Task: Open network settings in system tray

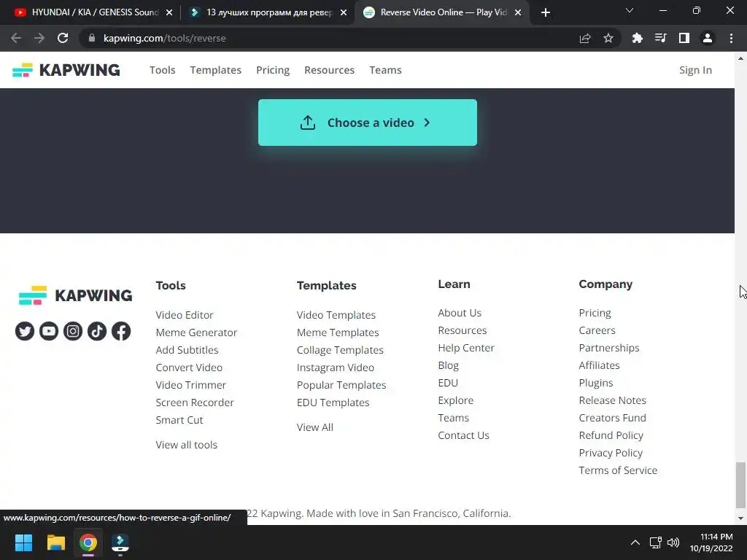Action: coord(656,542)
